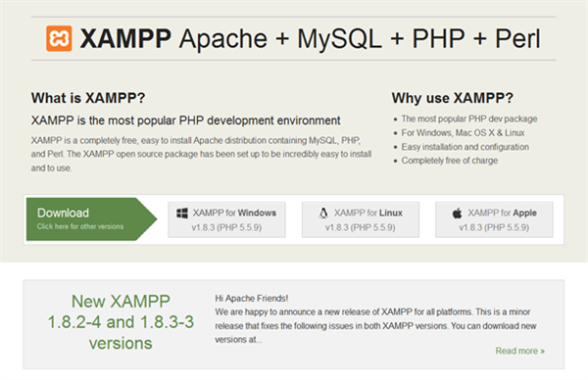Click "XAMPP is the most popular PHP development environment" subtitle
Viewport: 588px width, 380px height.
click(x=185, y=120)
